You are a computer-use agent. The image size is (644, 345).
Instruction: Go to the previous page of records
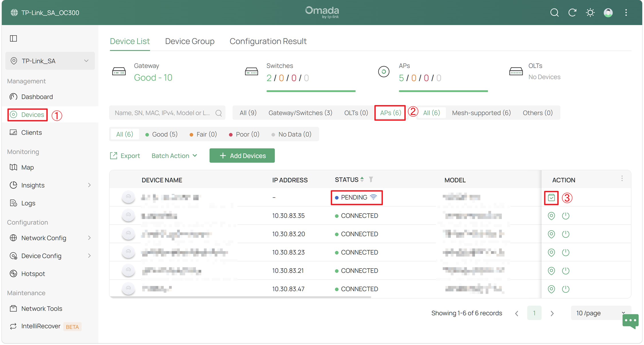tap(517, 314)
